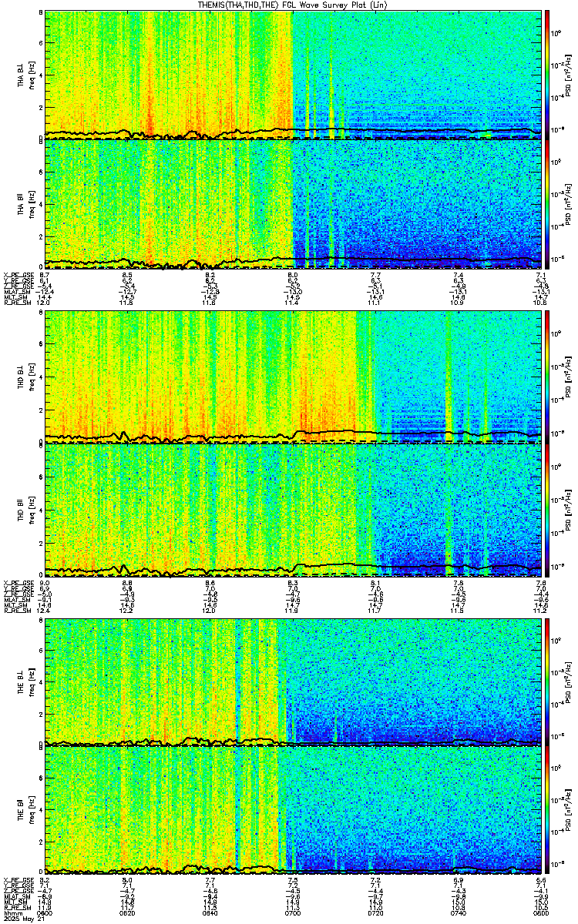578x924 pixels.
Task: Click the THA B-perpendicular spectrogram panel
Action: click(293, 75)
